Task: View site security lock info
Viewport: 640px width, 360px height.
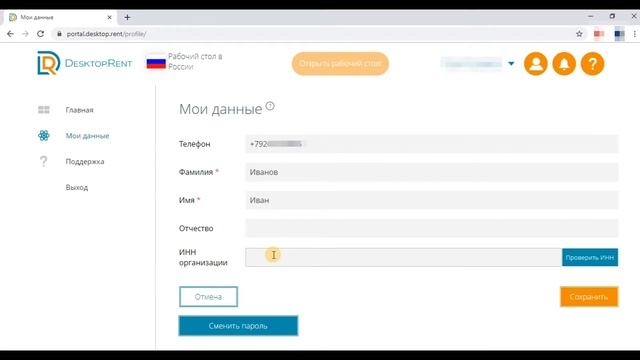Action: point(59,34)
